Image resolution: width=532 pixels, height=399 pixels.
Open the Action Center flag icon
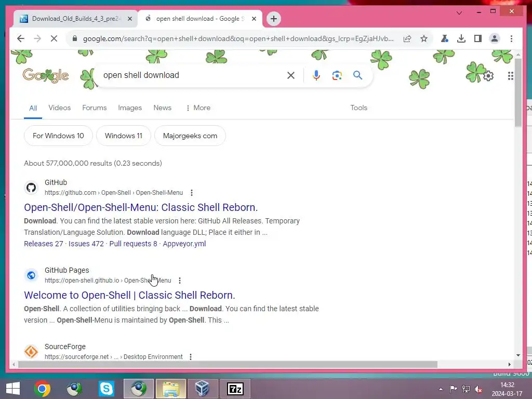tap(453, 389)
